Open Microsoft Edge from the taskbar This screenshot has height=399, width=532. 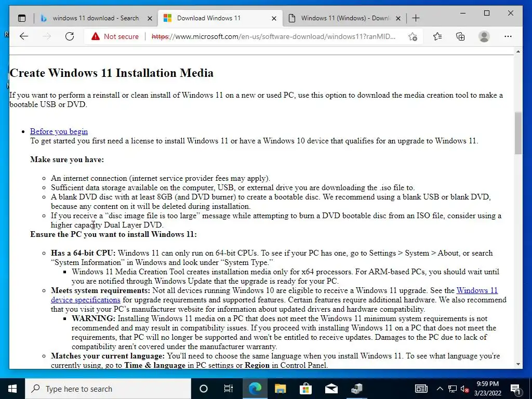point(255,389)
